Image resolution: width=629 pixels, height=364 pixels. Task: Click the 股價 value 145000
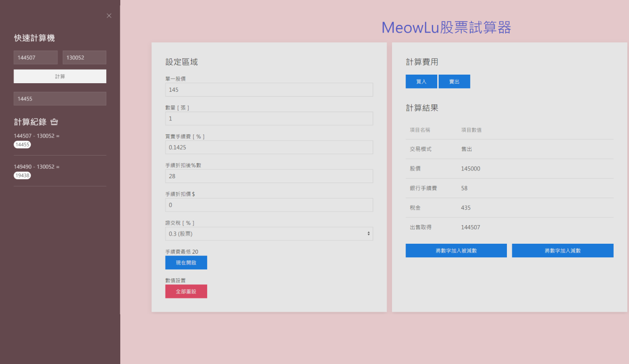(x=471, y=169)
